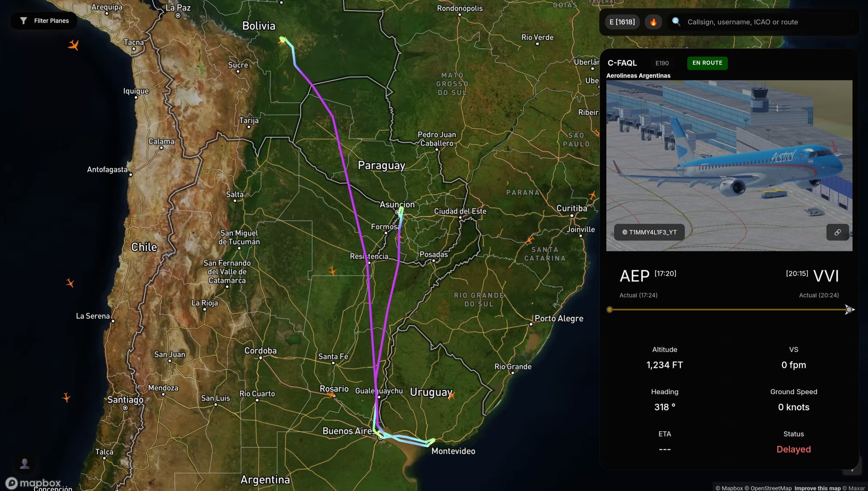Click the mapbox logo

(x=33, y=483)
